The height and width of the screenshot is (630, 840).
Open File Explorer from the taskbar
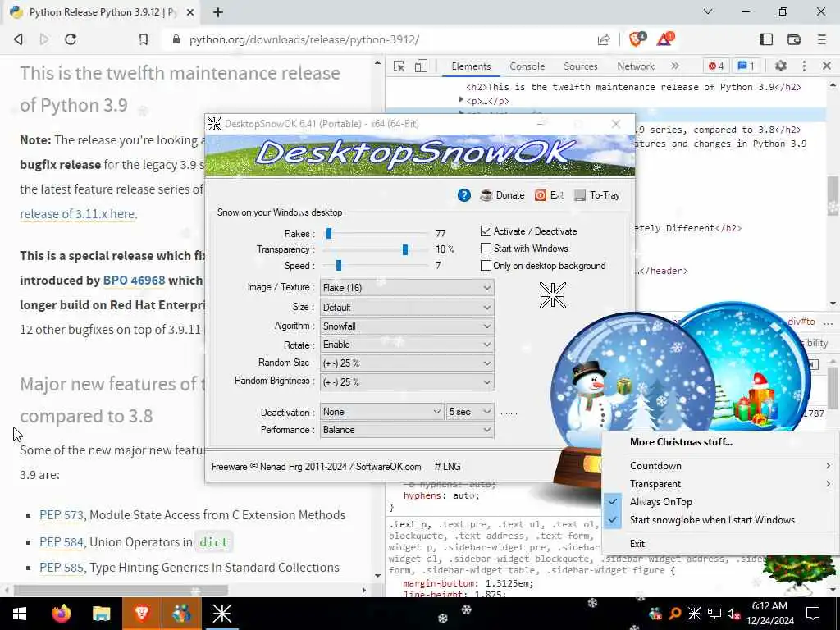click(x=101, y=614)
